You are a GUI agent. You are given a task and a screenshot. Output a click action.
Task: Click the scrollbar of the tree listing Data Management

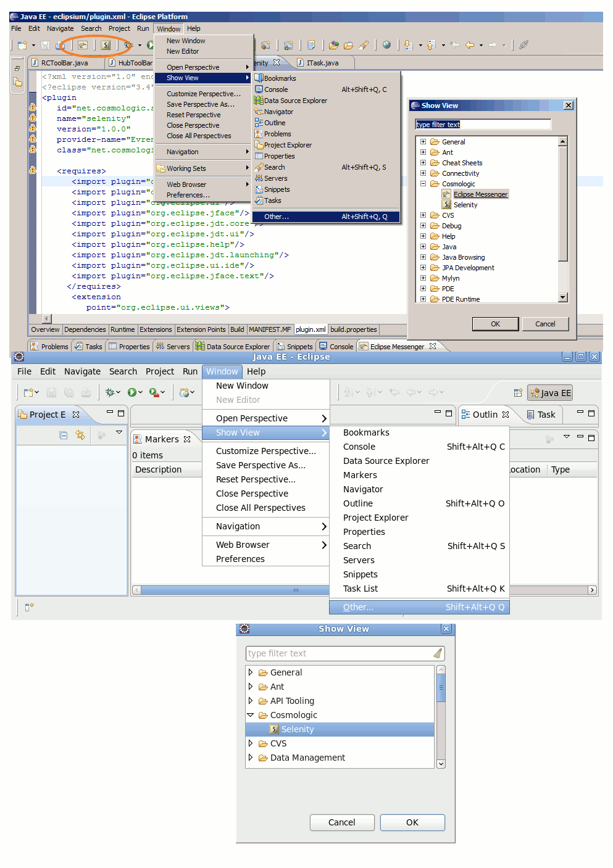click(441, 717)
